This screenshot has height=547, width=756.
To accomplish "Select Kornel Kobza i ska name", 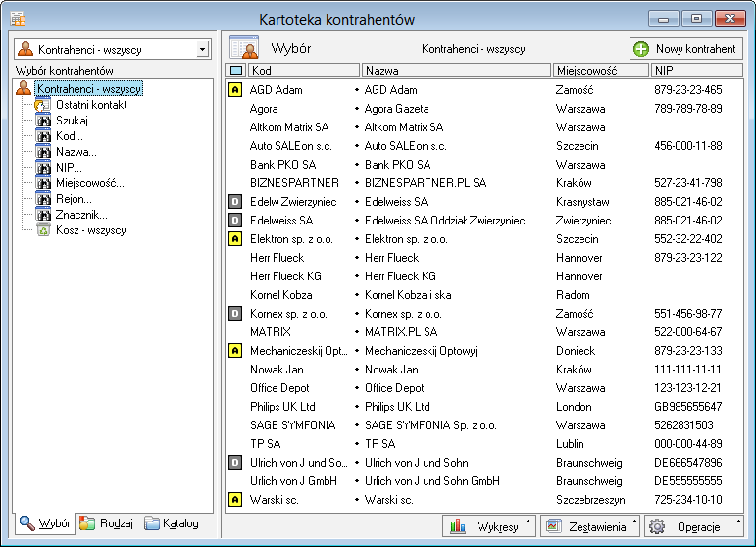I will (x=408, y=295).
